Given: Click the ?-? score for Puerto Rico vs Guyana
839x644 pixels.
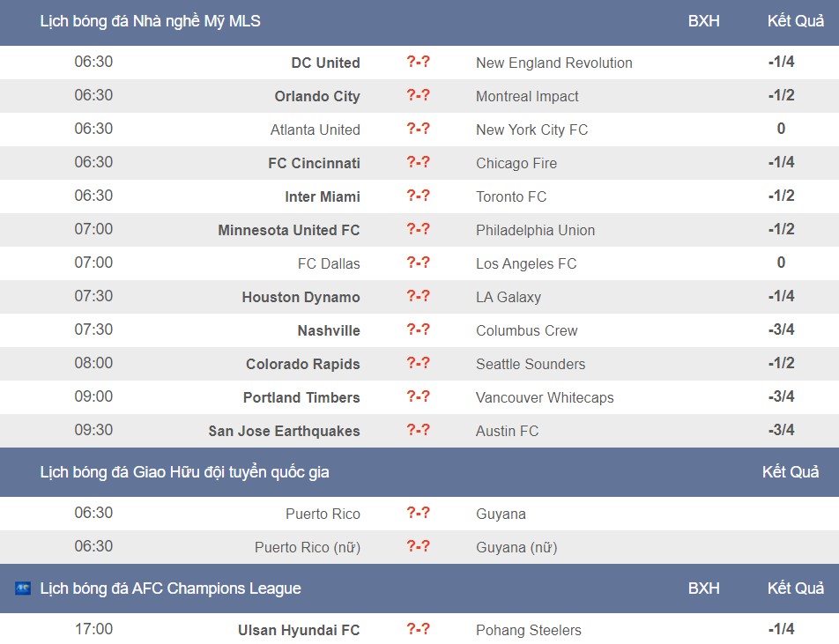Looking at the screenshot, I should click(418, 513).
